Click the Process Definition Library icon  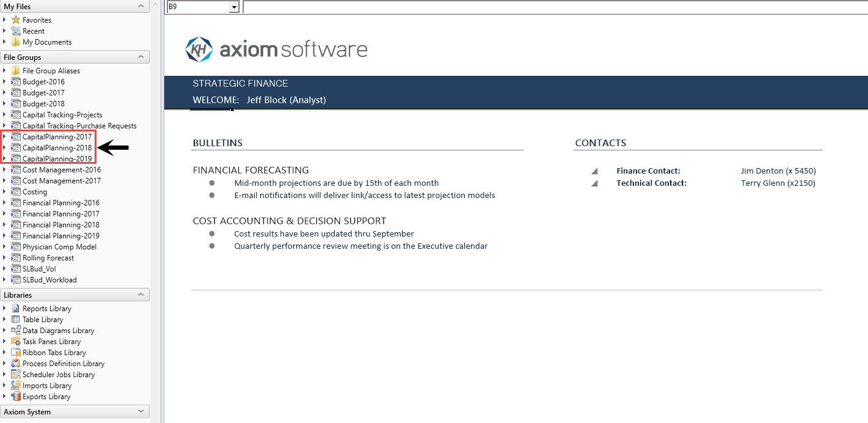click(16, 364)
